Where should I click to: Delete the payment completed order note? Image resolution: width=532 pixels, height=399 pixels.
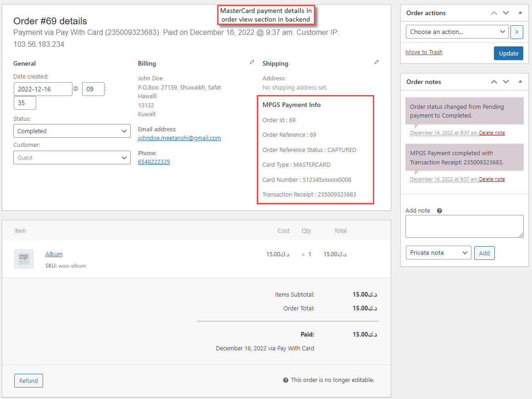tap(492, 179)
